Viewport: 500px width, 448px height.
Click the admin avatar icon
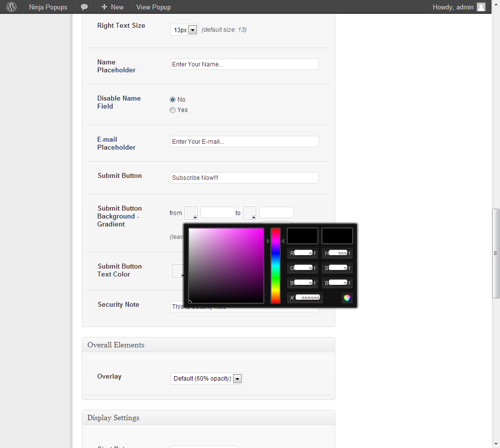click(481, 7)
